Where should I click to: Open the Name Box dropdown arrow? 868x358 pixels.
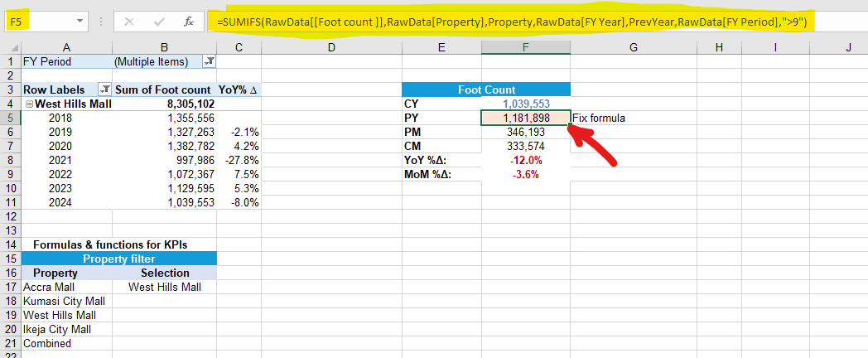[x=80, y=22]
